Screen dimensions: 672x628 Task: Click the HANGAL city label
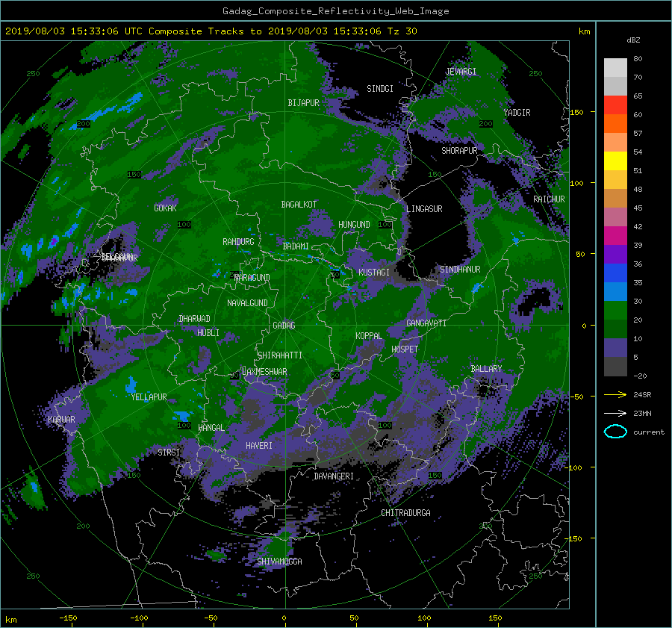click(x=211, y=428)
